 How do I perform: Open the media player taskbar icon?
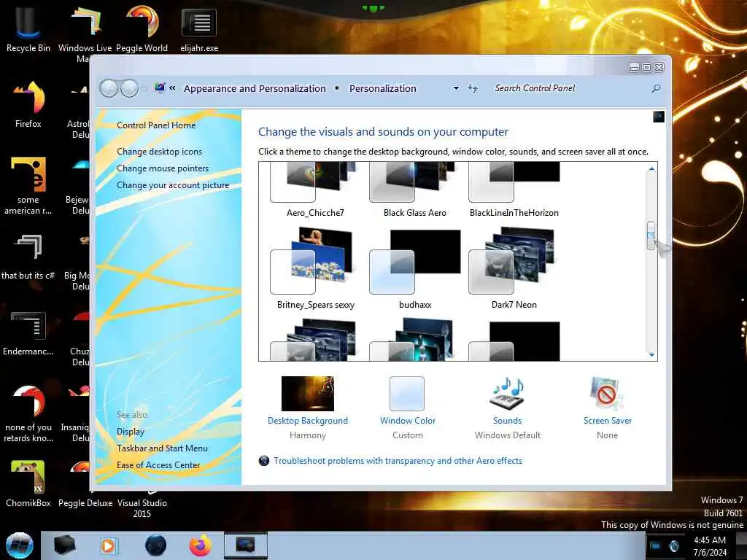click(109, 545)
